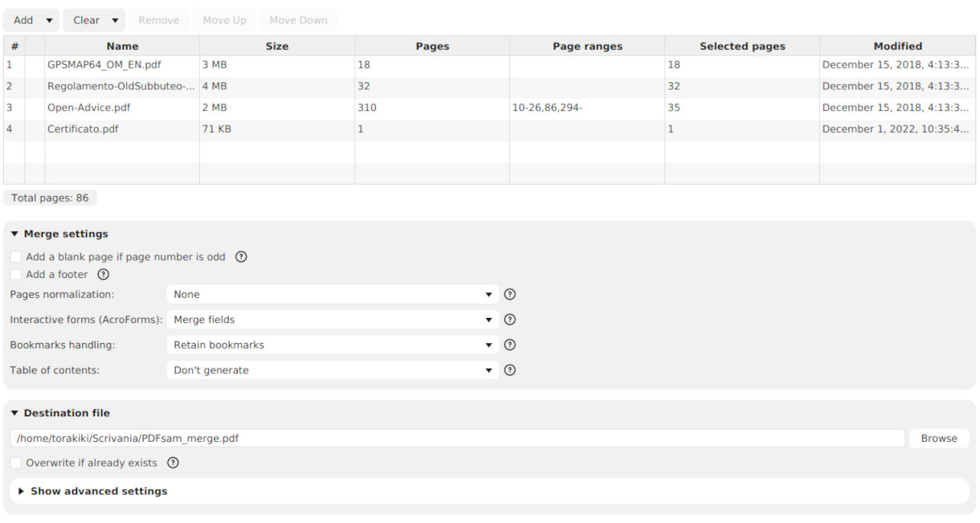Click the Table of contents help icon
Viewport: 980px width, 523px height.
click(509, 370)
